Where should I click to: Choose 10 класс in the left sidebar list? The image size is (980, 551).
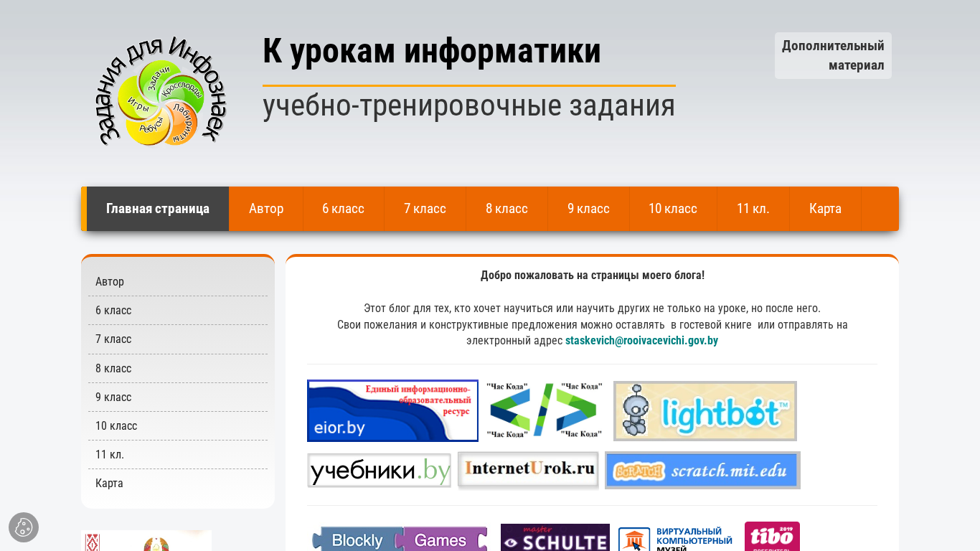tap(178, 426)
